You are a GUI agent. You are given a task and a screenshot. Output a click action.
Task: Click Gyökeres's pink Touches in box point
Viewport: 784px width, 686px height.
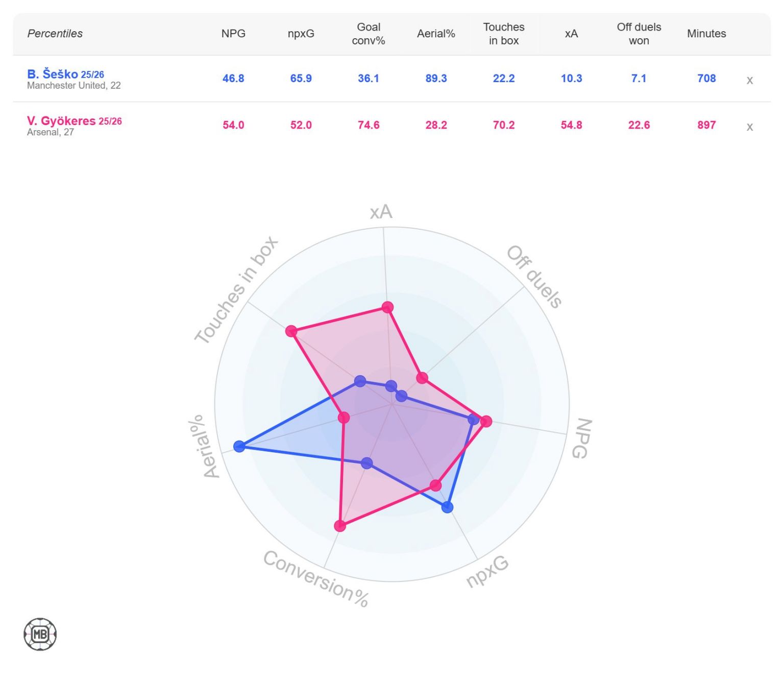(291, 331)
